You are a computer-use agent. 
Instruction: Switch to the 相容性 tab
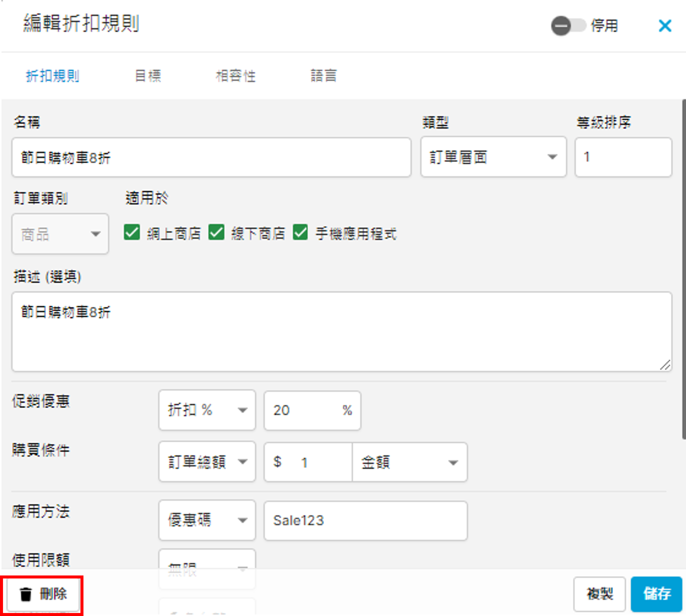tap(236, 76)
